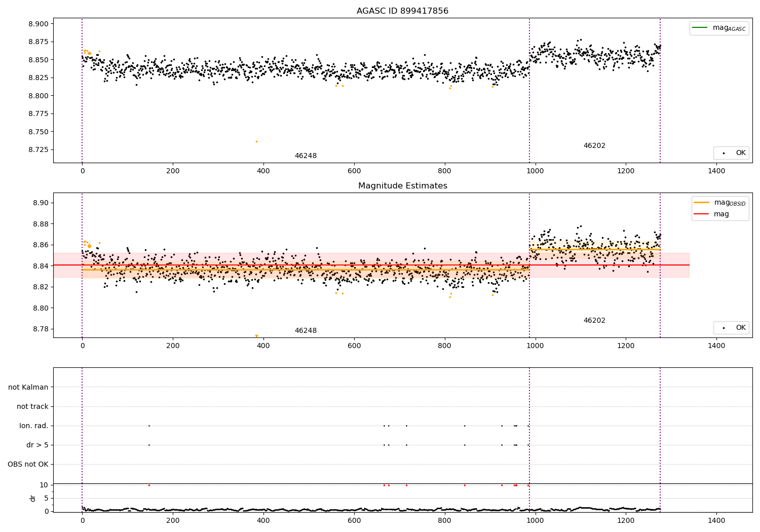Click the orange outlier point near 8.735 in top plot
760x532 pixels.
point(256,141)
